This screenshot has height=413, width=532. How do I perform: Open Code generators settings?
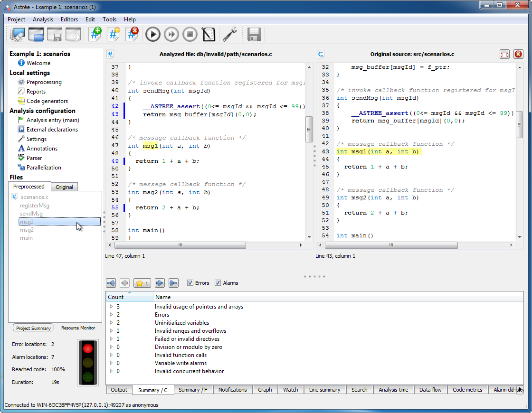47,101
